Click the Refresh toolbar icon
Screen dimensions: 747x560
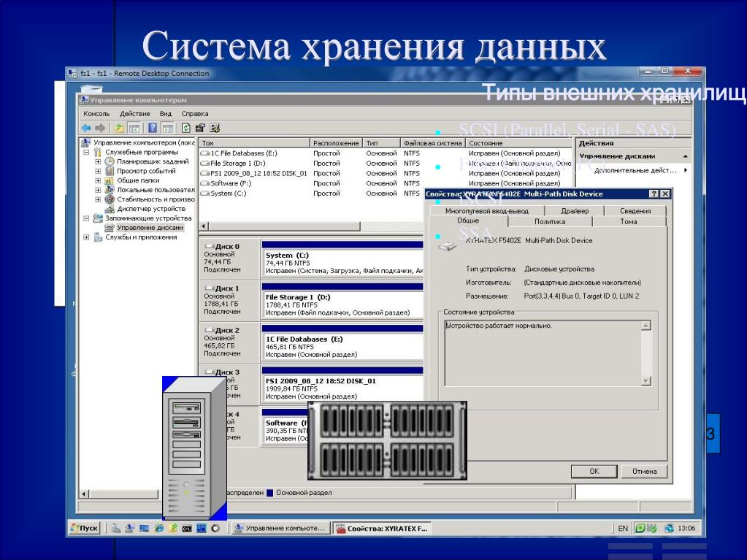(x=185, y=128)
